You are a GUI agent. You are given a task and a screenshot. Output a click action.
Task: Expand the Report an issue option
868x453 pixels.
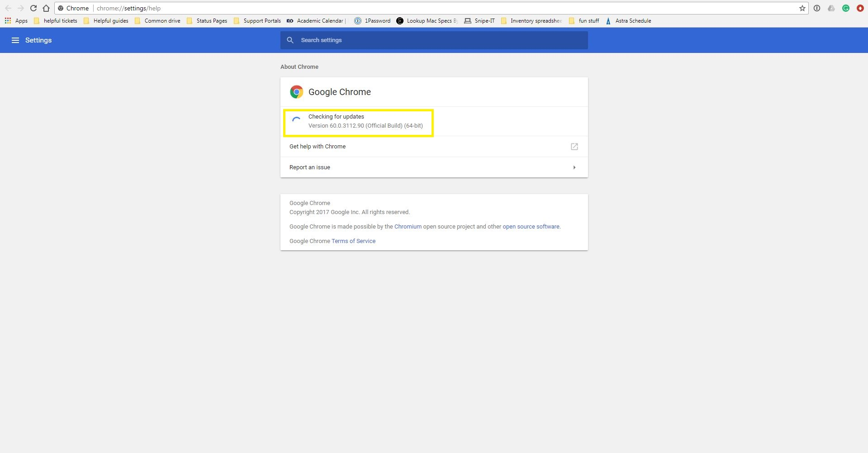pos(574,167)
